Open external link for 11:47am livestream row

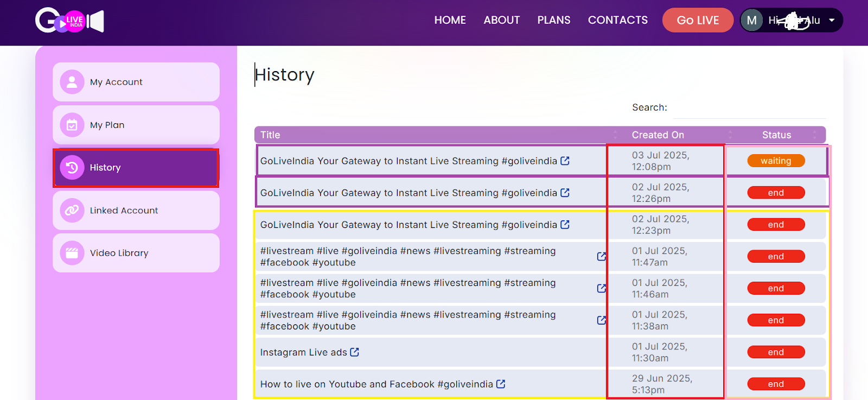click(601, 256)
